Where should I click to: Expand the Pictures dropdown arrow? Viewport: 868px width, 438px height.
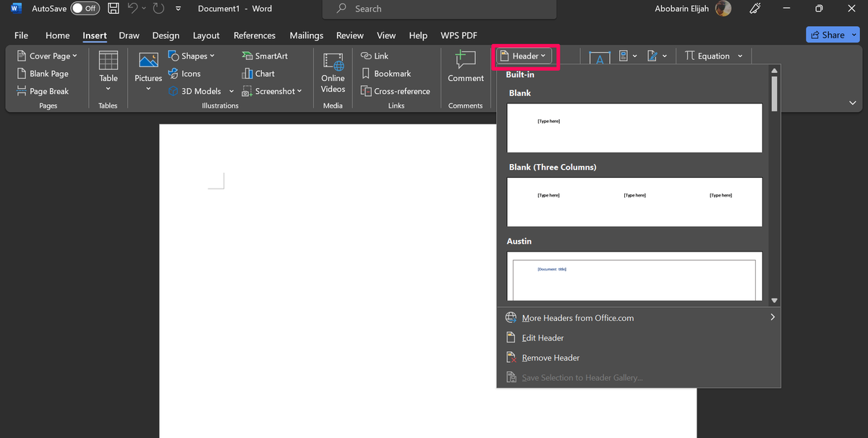[148, 89]
